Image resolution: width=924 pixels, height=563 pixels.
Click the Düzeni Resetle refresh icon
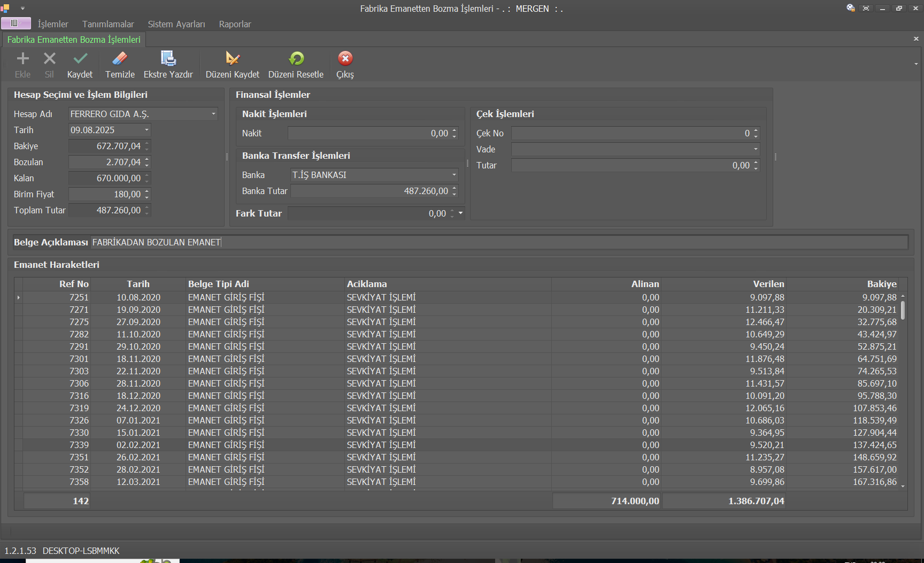click(x=296, y=59)
